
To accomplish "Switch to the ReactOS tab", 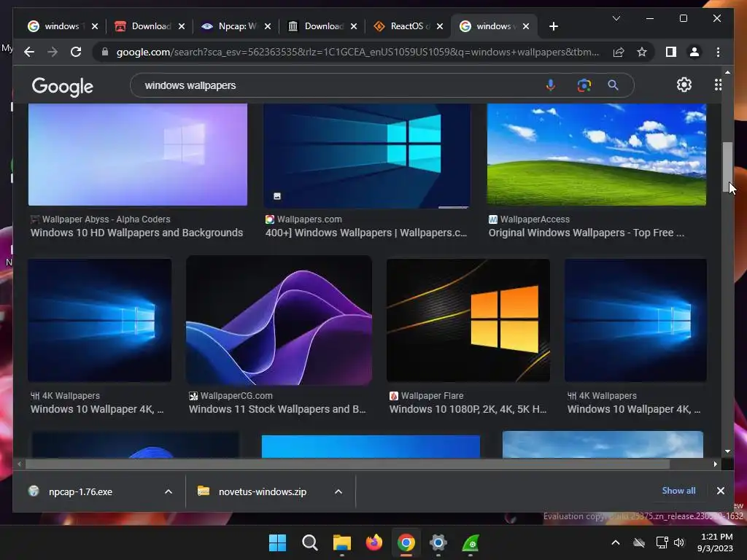I will pyautogui.click(x=409, y=26).
